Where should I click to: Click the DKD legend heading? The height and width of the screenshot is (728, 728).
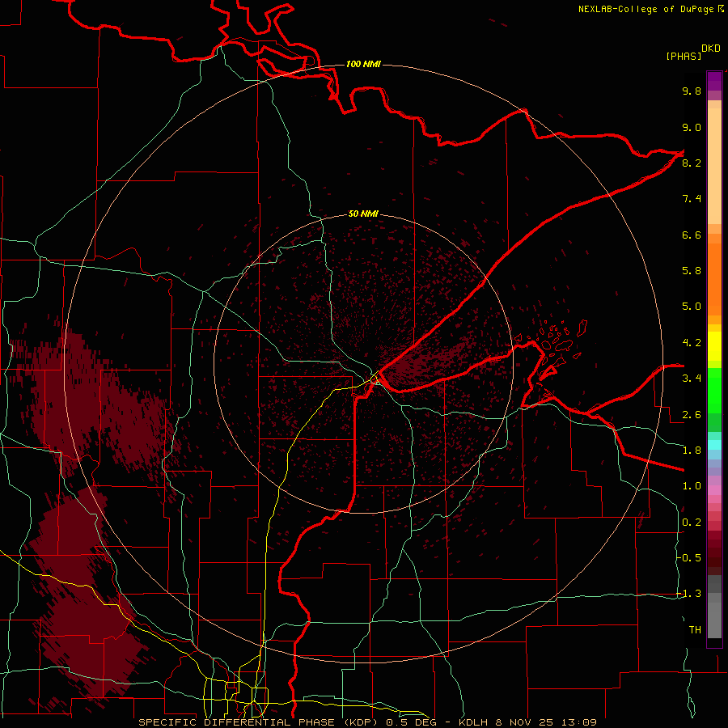coord(710,49)
